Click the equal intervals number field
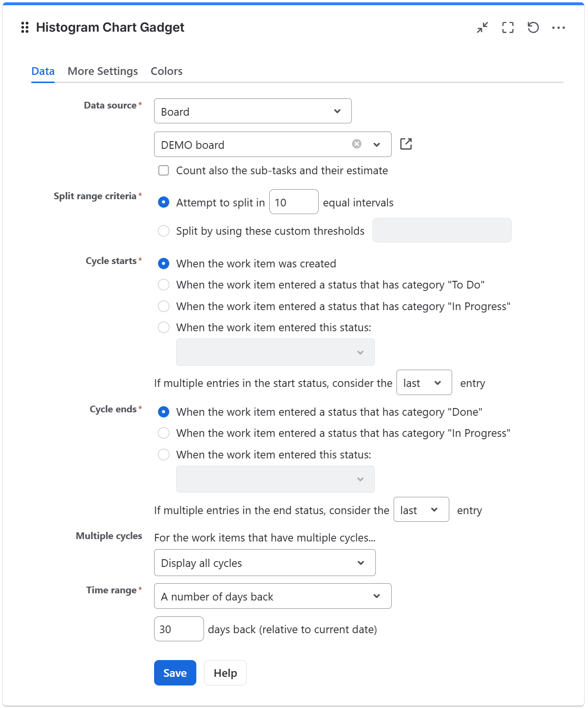This screenshot has height=709, width=588. click(294, 202)
